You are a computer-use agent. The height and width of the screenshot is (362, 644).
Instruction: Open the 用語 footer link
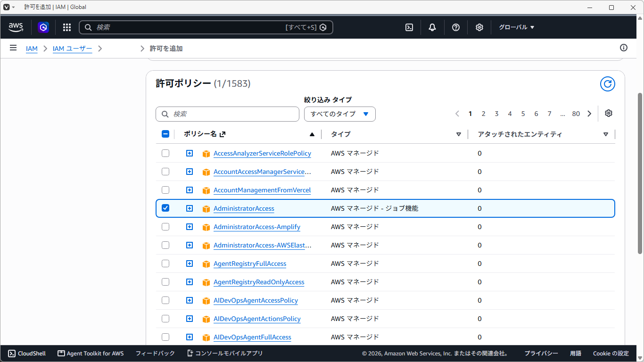pyautogui.click(x=575, y=354)
